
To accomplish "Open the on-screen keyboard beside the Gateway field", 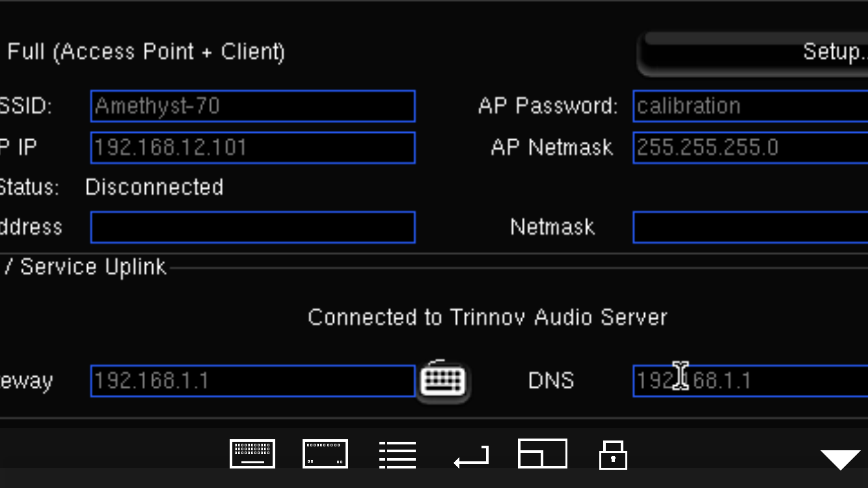I will 442,381.
